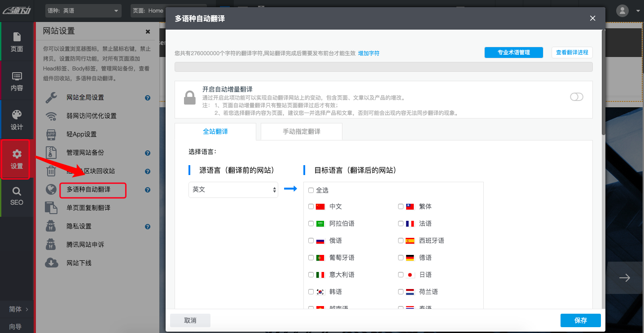
Task: Open the source language dropdown showing 英文
Action: [x=233, y=190]
